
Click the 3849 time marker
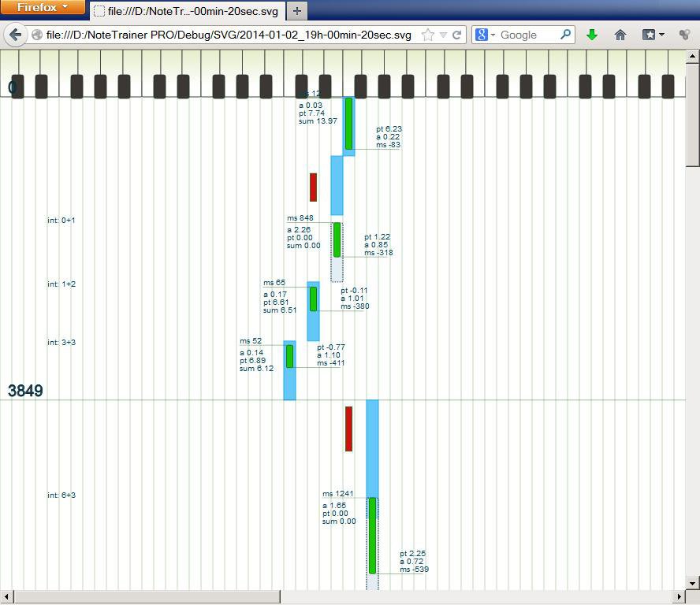point(25,391)
